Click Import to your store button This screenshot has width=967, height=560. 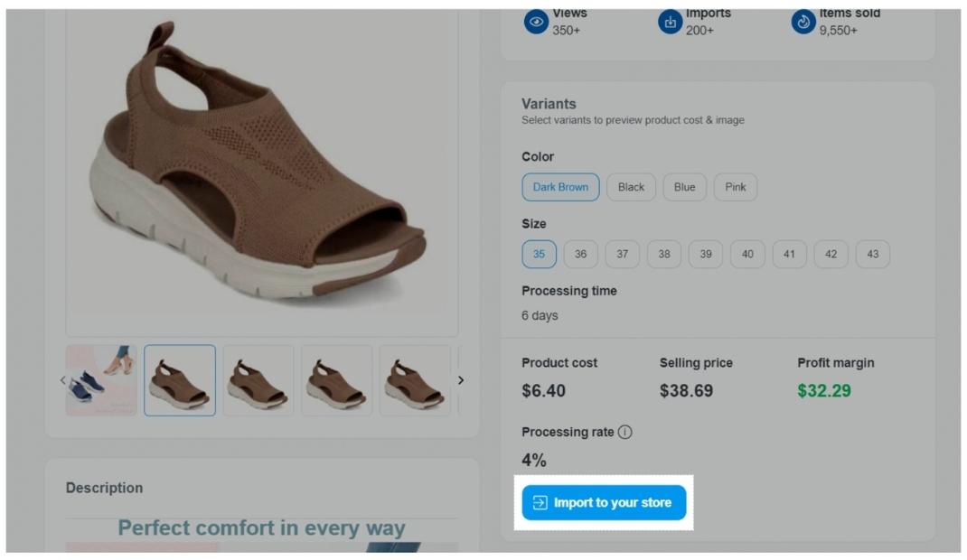point(604,503)
